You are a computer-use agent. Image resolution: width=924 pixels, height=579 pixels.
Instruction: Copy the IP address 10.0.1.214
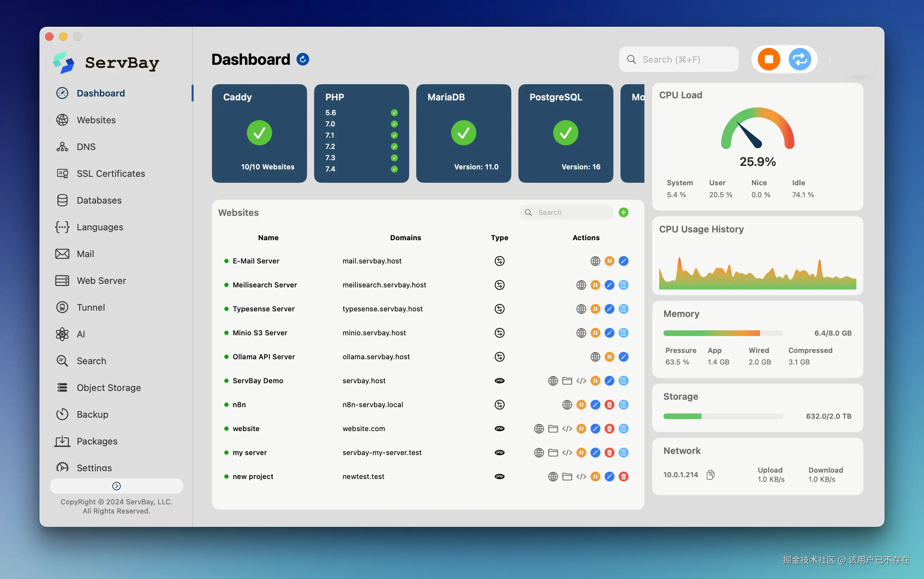710,475
